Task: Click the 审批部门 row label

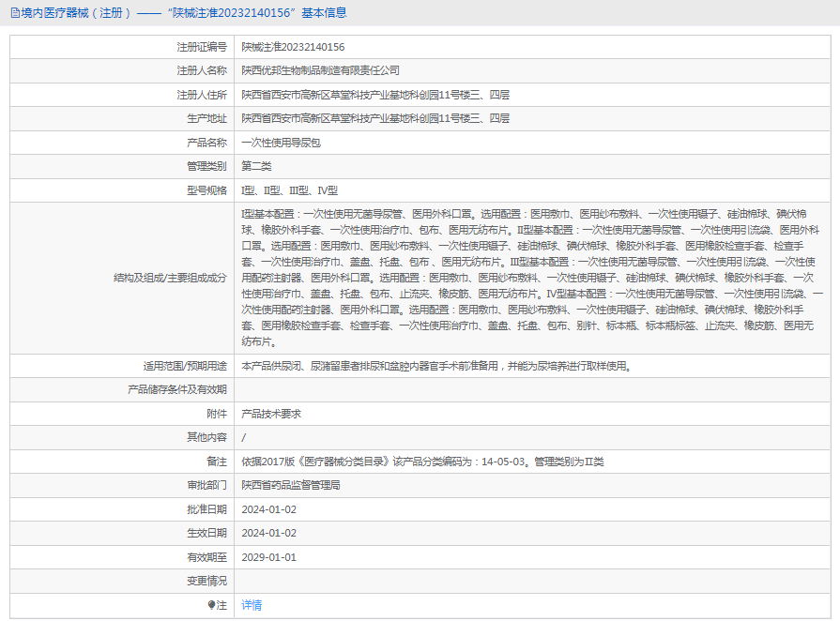Action: click(206, 485)
